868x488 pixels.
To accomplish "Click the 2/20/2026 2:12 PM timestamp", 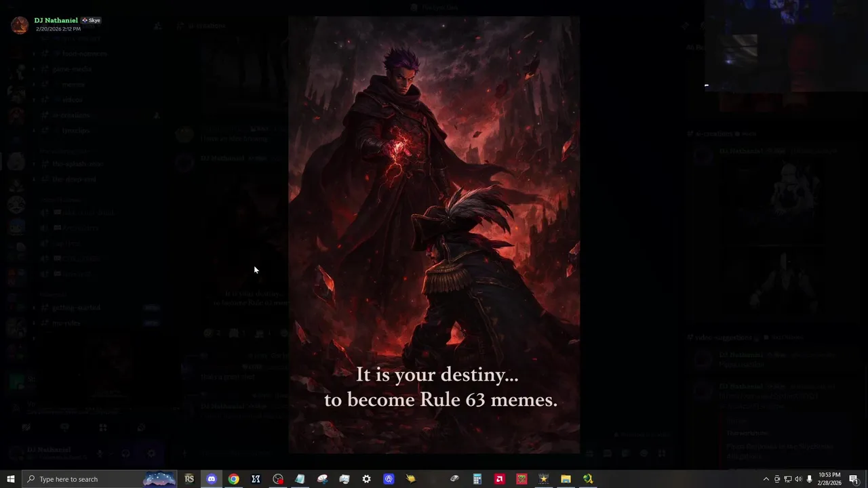I will tap(58, 29).
